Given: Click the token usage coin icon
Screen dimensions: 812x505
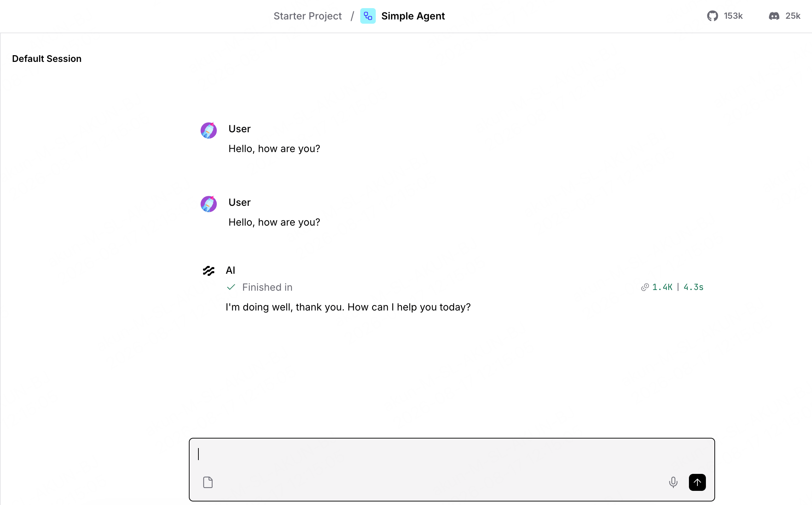Looking at the screenshot, I should point(645,287).
